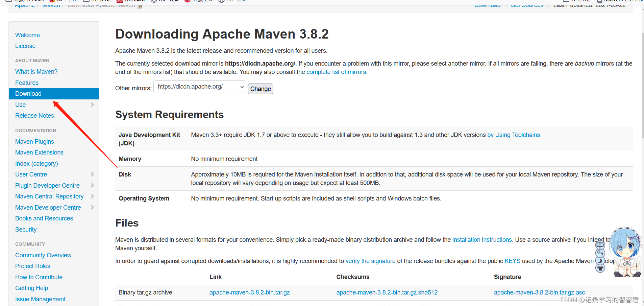Open Community Overview link

pyautogui.click(x=43, y=255)
